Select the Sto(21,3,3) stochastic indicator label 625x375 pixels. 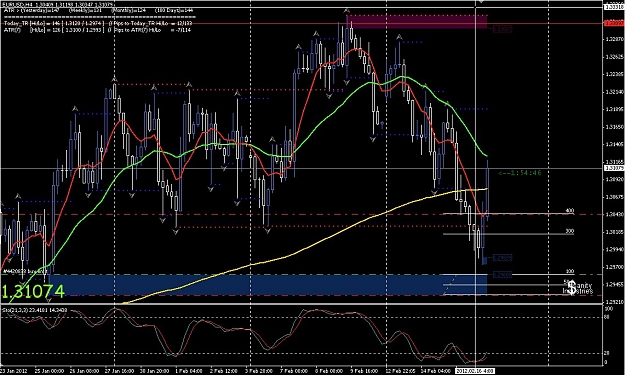tap(34, 310)
